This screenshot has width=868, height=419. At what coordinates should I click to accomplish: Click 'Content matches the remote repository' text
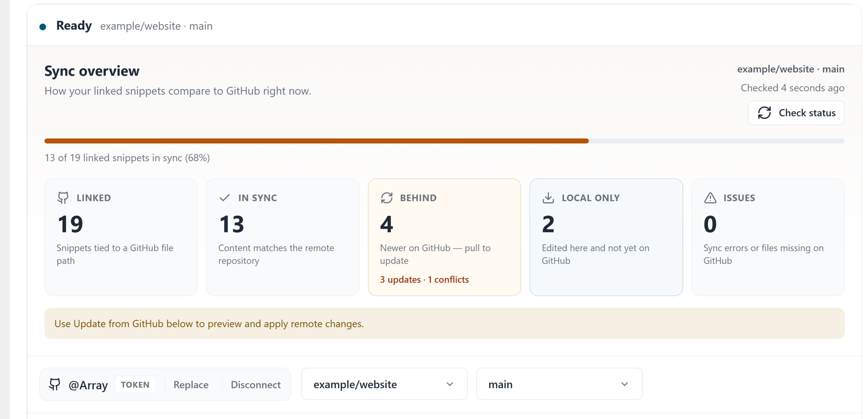276,254
